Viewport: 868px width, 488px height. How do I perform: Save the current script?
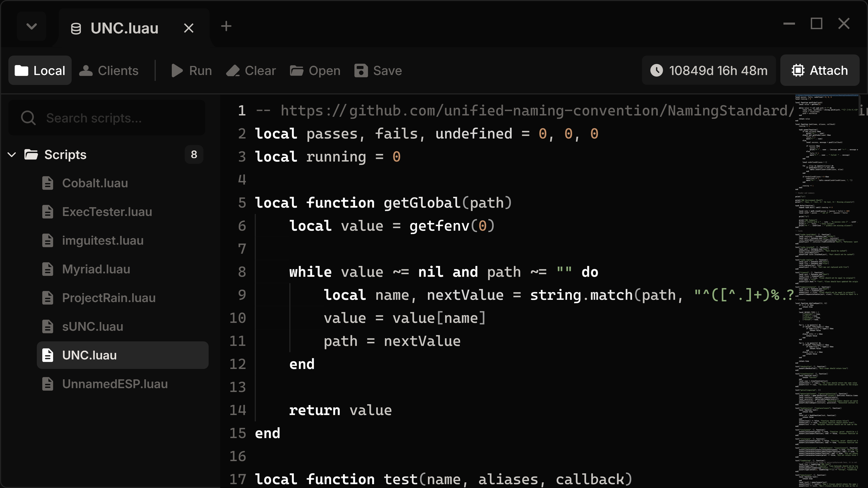click(378, 70)
